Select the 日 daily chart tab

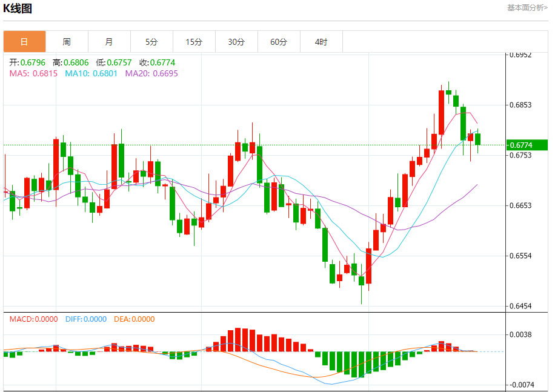pyautogui.click(x=24, y=42)
